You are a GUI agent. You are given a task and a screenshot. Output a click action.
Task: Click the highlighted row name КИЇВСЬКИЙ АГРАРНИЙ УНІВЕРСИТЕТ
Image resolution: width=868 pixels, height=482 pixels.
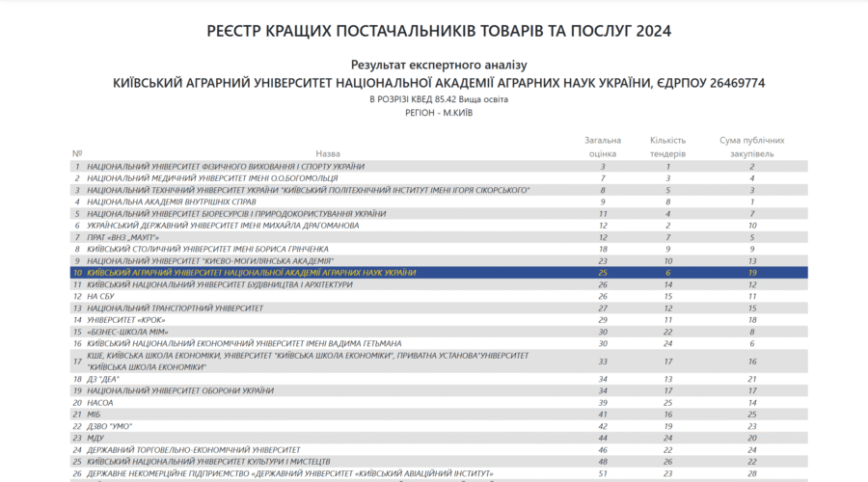pyautogui.click(x=252, y=273)
